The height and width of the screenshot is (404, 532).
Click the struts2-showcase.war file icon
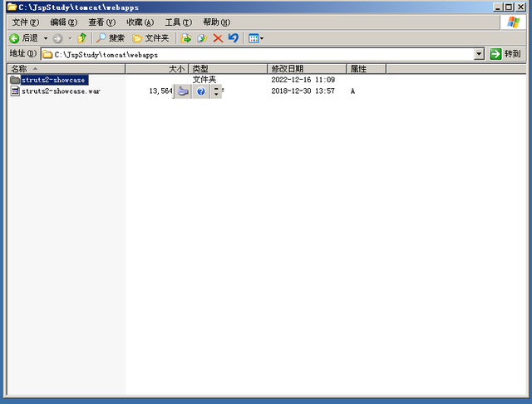[x=15, y=91]
